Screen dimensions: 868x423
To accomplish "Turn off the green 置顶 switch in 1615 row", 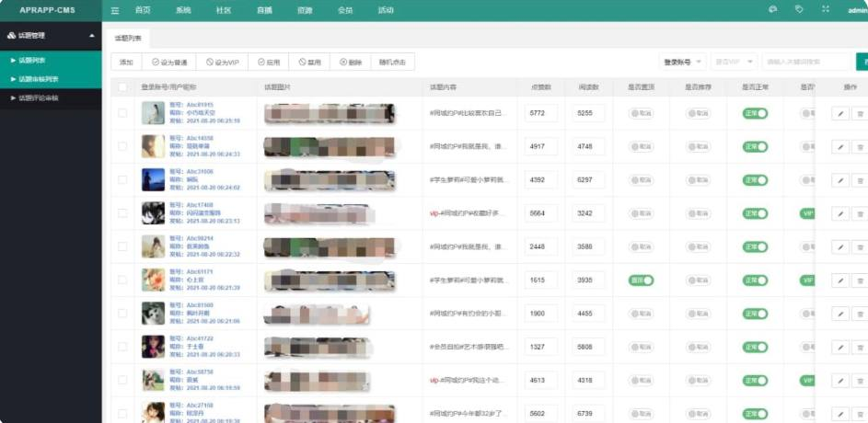I will coord(641,280).
